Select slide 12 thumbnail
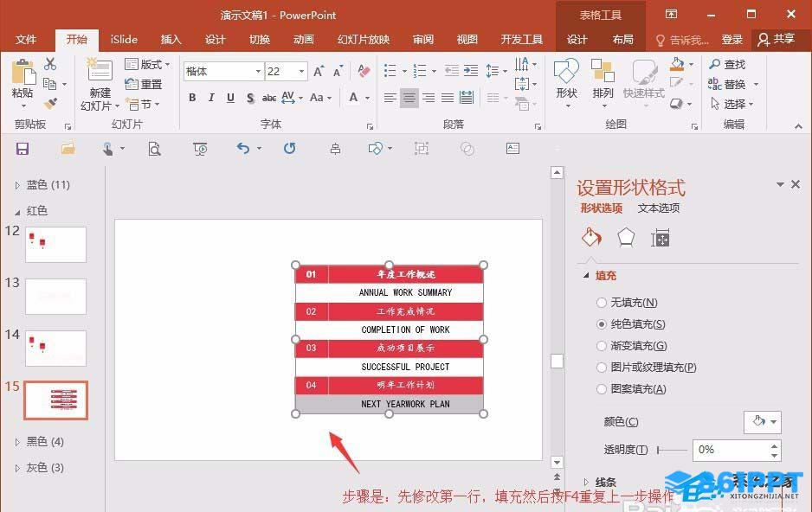 click(55, 244)
